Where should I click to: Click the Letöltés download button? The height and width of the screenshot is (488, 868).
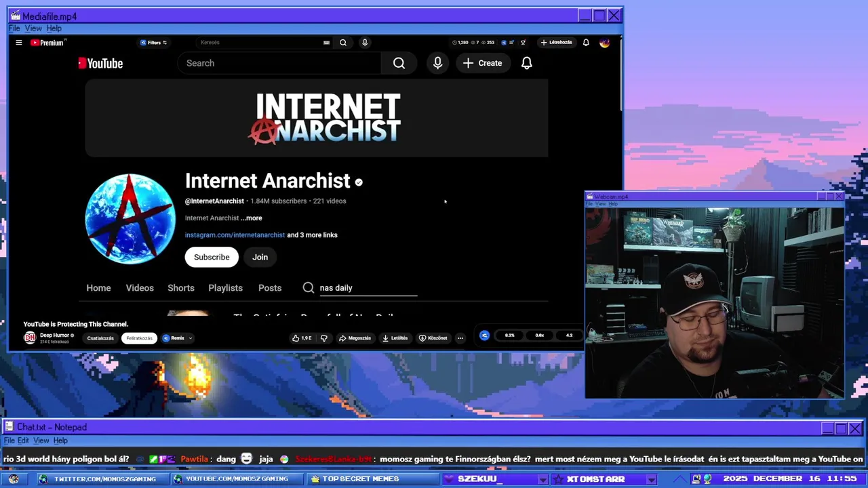[x=395, y=338]
